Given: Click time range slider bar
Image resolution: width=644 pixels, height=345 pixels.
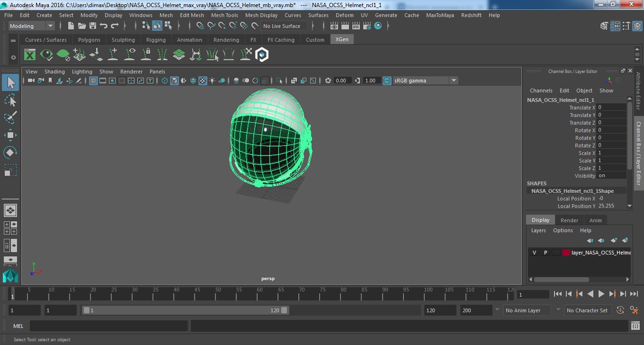Looking at the screenshot, I should [185, 310].
